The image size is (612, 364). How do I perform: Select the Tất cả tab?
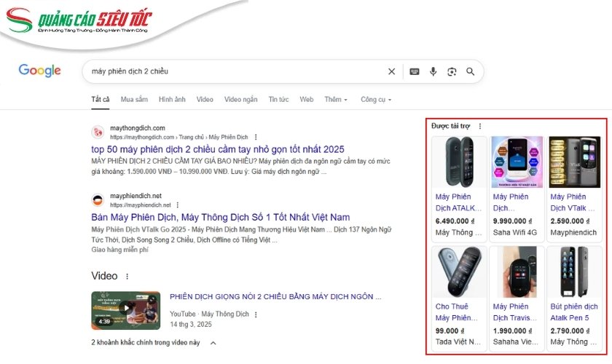click(101, 100)
